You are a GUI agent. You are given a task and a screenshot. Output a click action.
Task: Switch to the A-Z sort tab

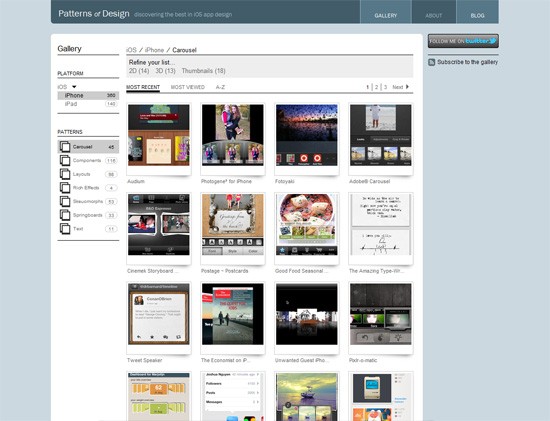(220, 87)
